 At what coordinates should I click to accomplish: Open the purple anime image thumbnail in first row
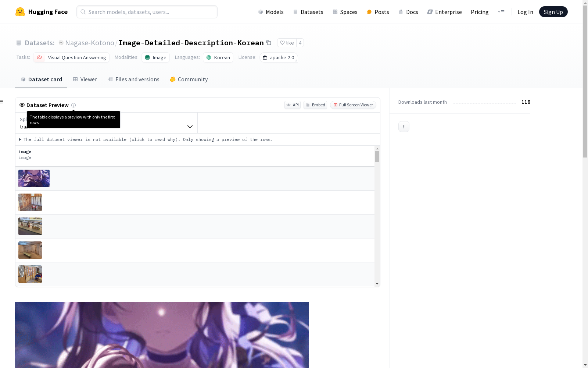coord(34,178)
